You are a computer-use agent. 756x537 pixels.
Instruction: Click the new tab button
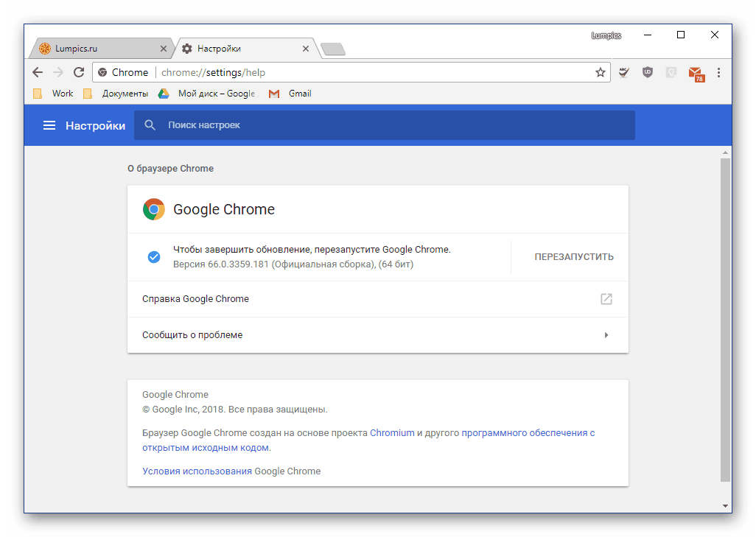pos(333,49)
